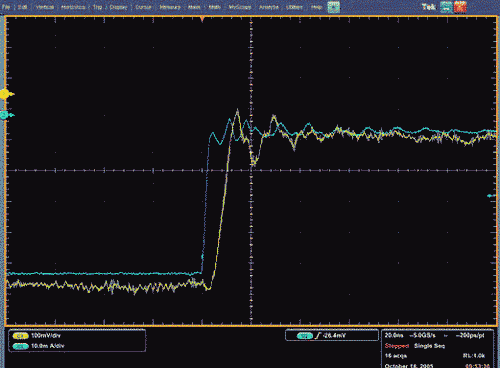Click the cyan trigger source badge
This screenshot has height=368, width=500.
point(305,336)
